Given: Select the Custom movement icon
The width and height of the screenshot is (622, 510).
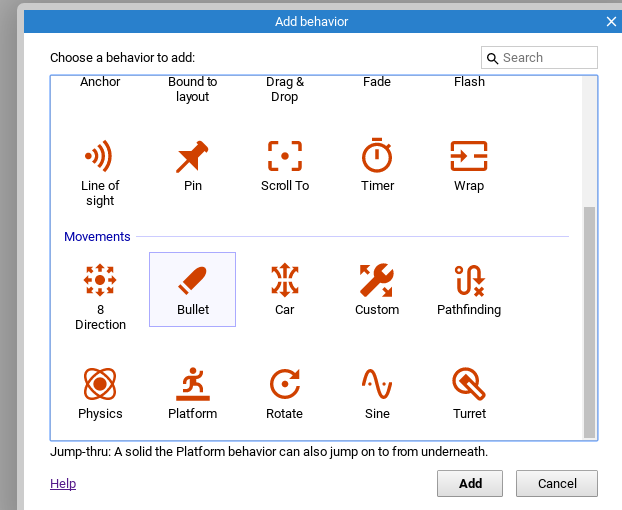Looking at the screenshot, I should (x=377, y=280).
